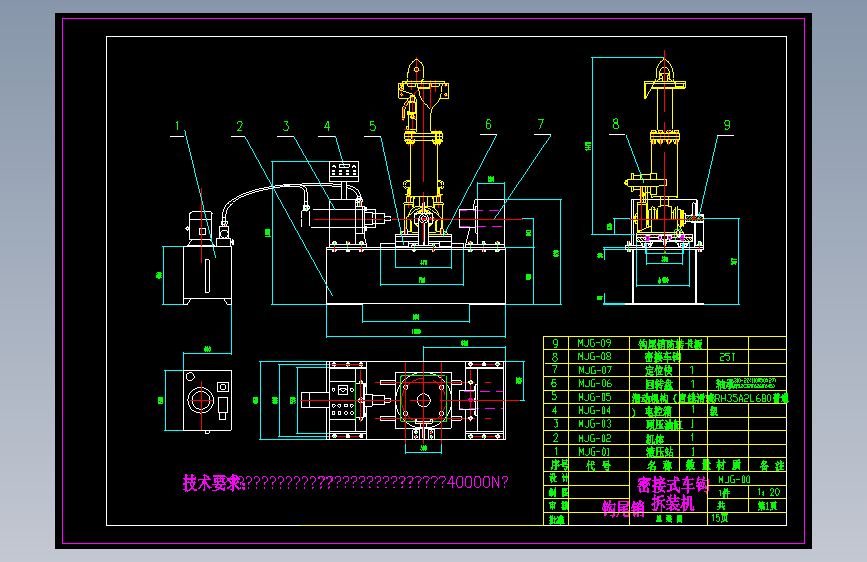Click balloon number 5 in front view
867x562 pixels.
[x=373, y=126]
